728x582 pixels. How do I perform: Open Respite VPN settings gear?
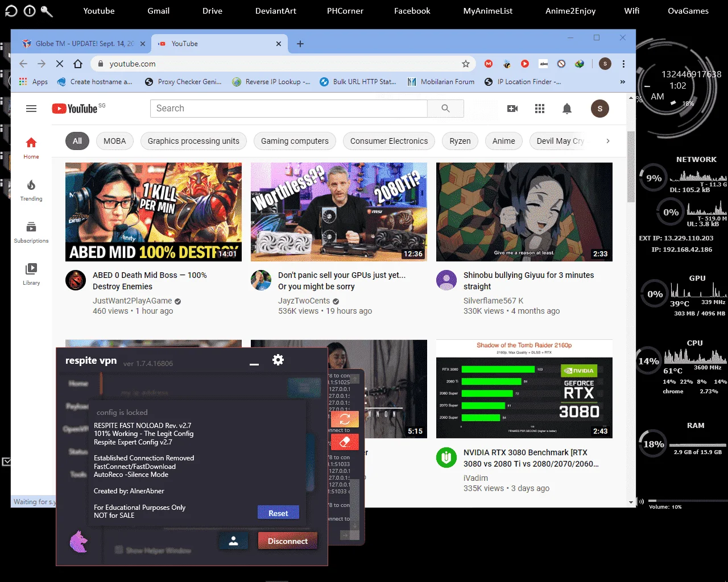point(278,360)
